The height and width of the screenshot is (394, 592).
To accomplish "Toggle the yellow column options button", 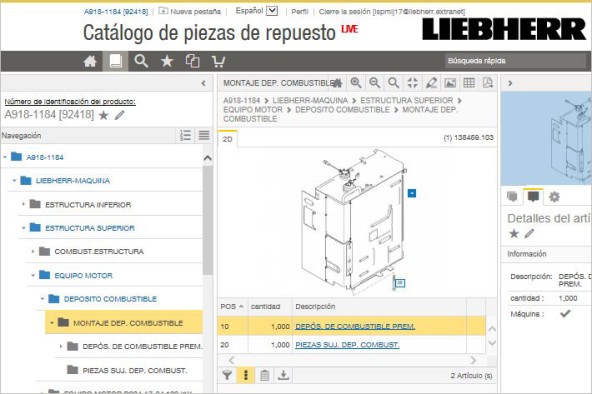I will [x=246, y=375].
